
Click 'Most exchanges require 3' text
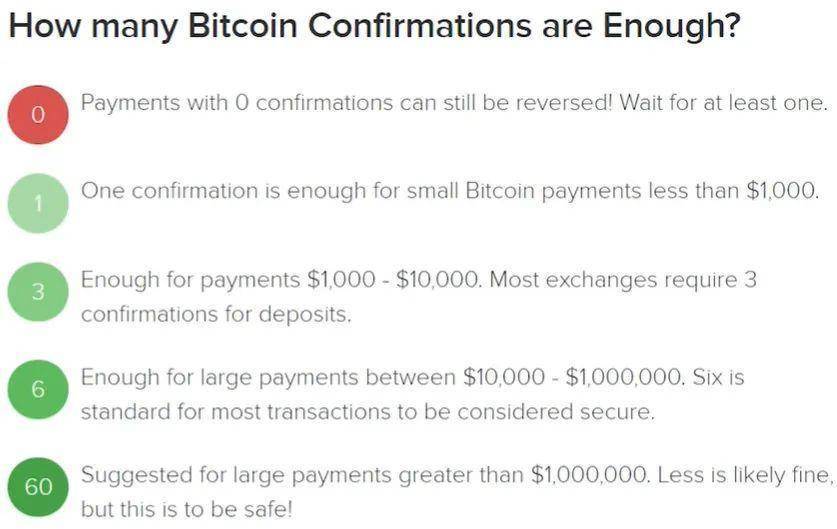[623, 280]
